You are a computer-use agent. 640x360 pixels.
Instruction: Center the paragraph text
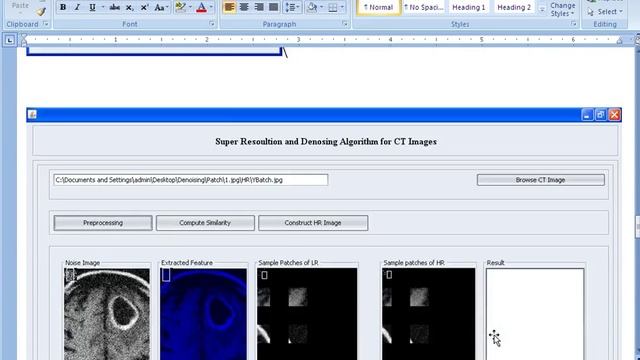(244, 7)
